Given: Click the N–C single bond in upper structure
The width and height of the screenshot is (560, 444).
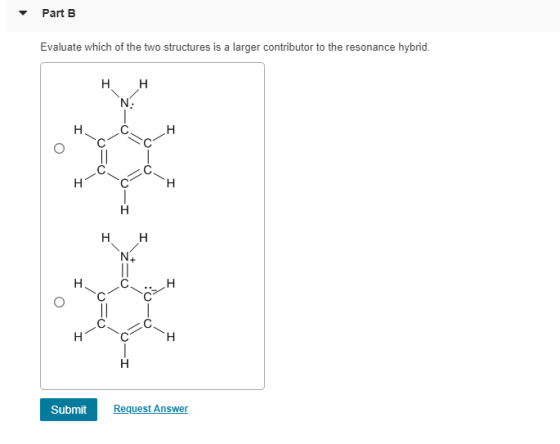Looking at the screenshot, I should pos(125,116).
